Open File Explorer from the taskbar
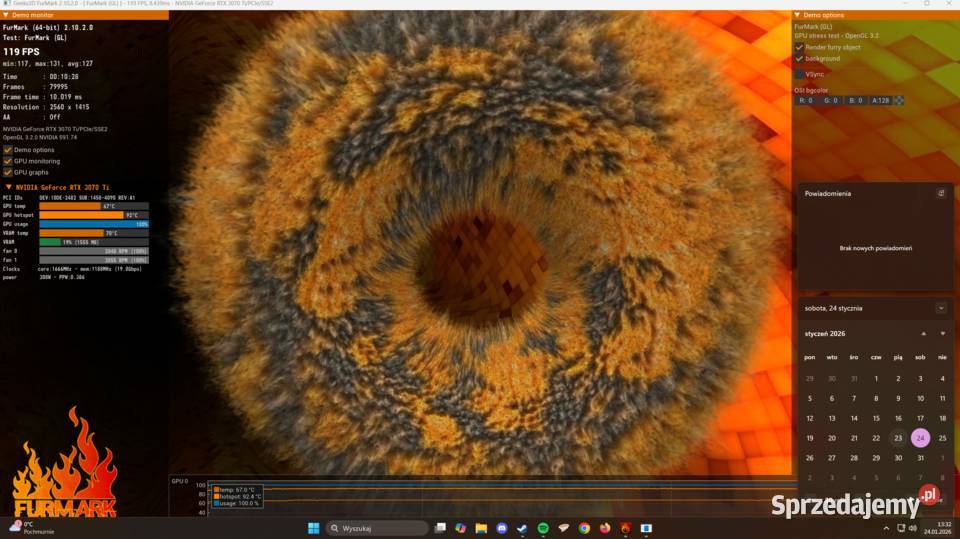 [481, 528]
